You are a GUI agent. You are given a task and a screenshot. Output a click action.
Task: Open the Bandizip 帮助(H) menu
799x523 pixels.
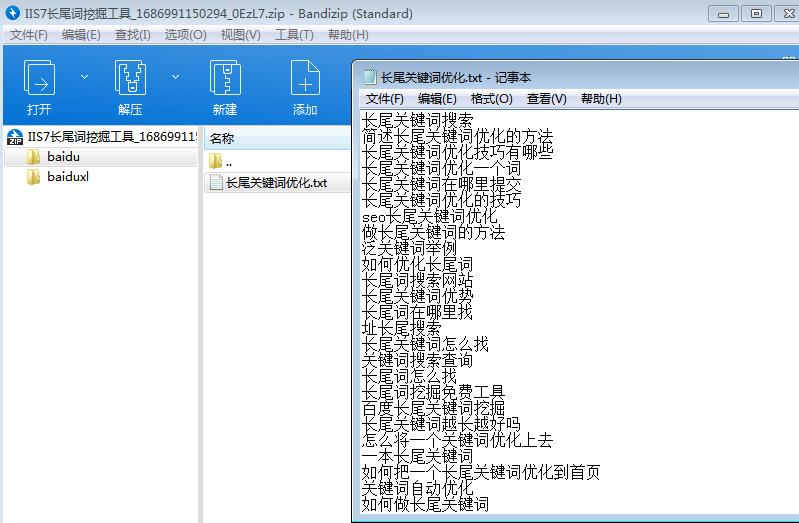(348, 35)
